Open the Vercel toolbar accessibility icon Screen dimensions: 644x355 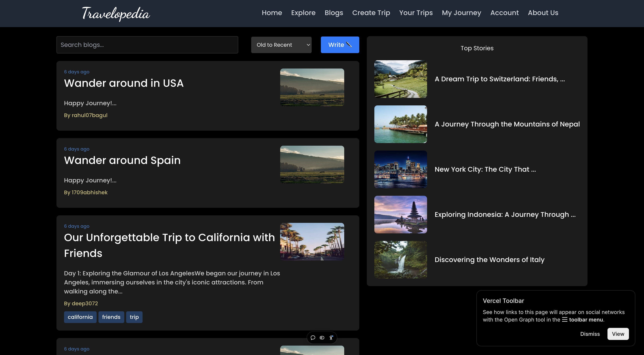coord(331,338)
